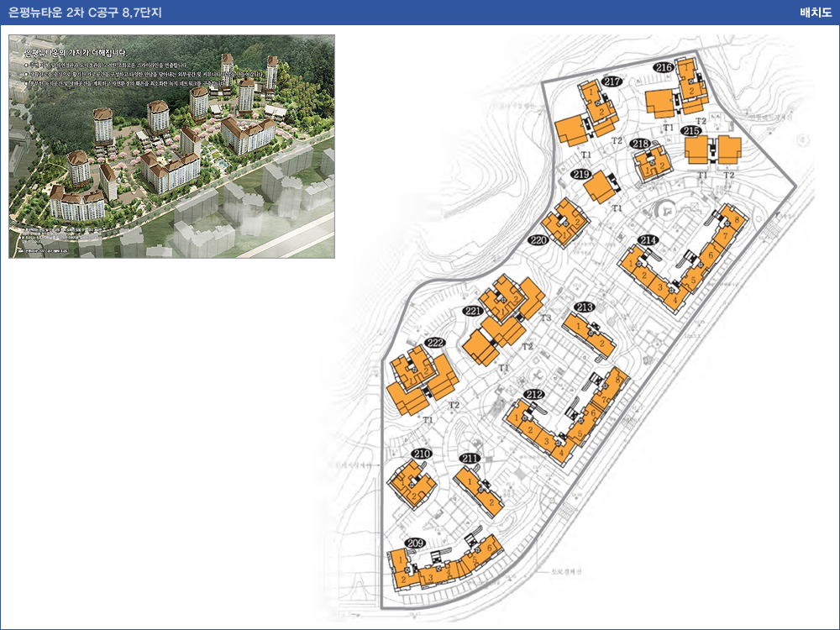The height and width of the screenshot is (630, 840).
Task: Click the 213 building number label
Action: point(585,307)
